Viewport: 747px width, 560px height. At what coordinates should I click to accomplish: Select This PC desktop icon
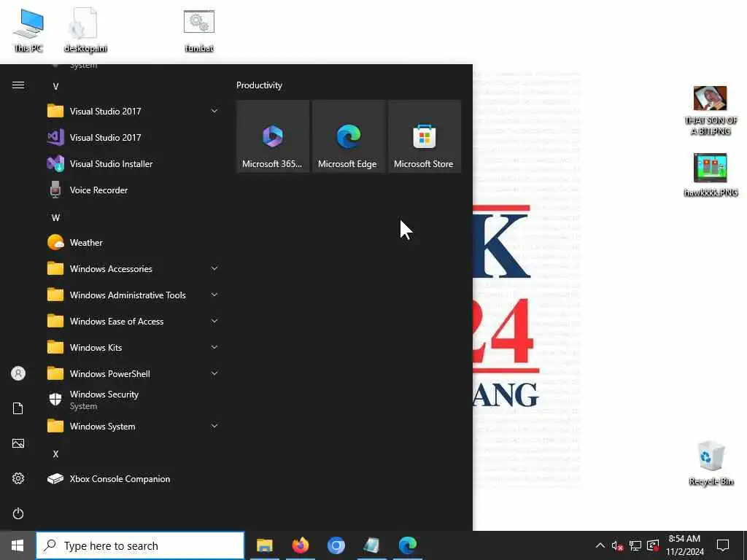28,31
